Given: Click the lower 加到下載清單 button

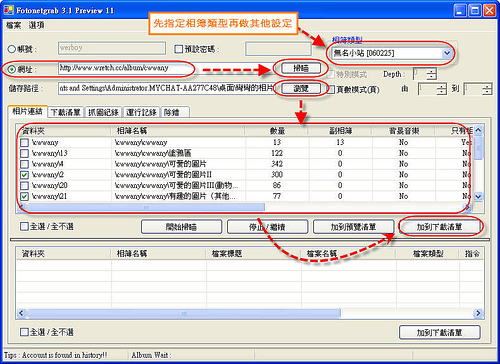Looking at the screenshot, I should pos(439,332).
